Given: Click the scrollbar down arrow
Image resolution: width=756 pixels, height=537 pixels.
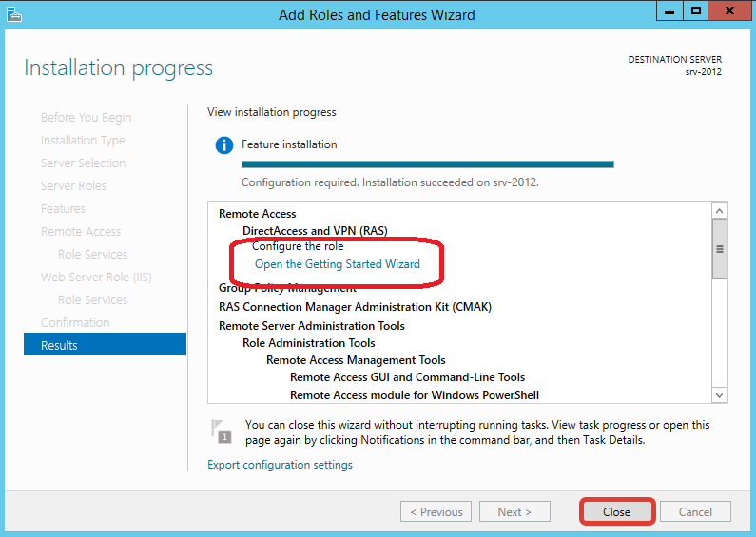Looking at the screenshot, I should pos(719,395).
